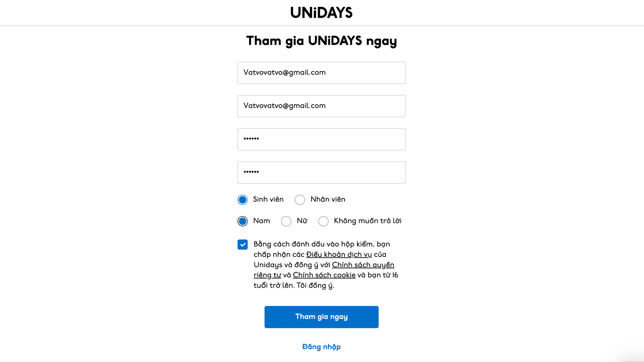Select the 'Nam' gender radio button
This screenshot has width=644, height=362.
243,221
